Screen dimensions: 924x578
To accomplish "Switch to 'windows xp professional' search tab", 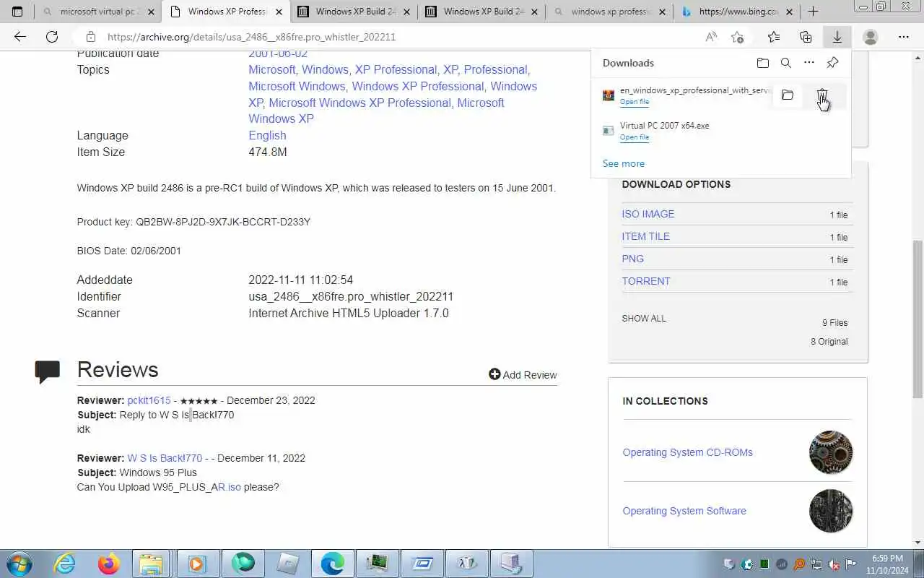I will pyautogui.click(x=609, y=12).
